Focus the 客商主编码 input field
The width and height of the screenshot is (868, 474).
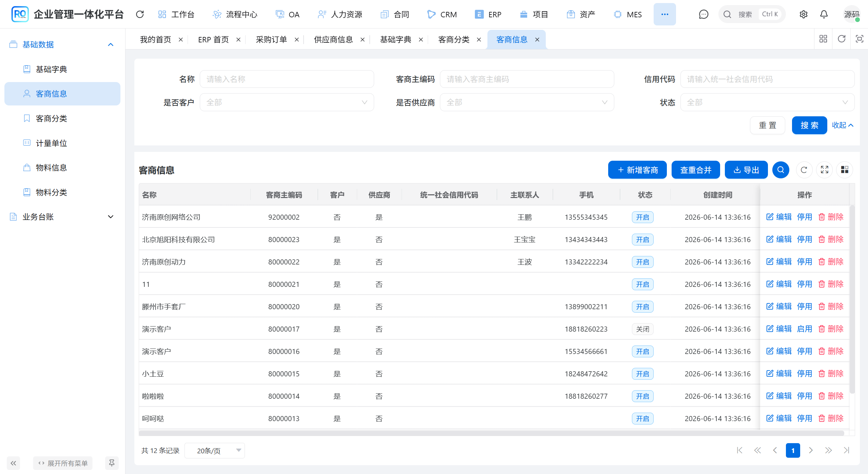point(527,79)
